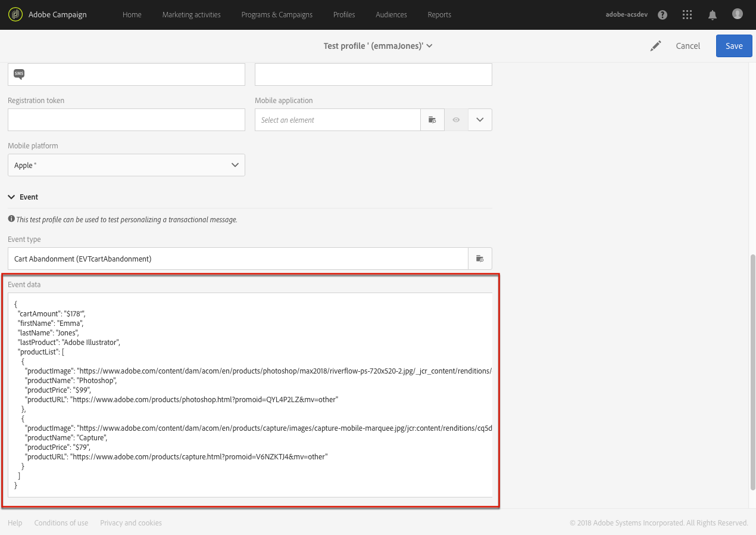
Task: Click inside the Event data text area
Action: pyautogui.click(x=250, y=394)
